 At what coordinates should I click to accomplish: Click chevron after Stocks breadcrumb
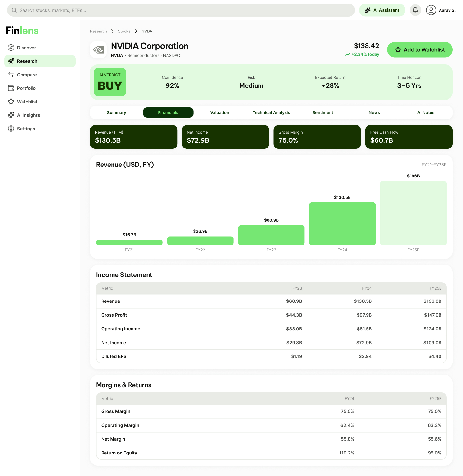click(x=136, y=31)
